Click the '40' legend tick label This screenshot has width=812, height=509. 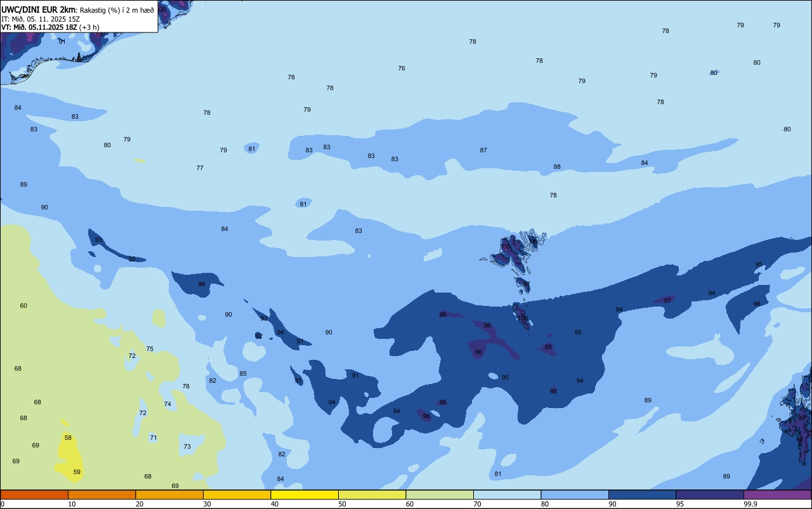[275, 504]
